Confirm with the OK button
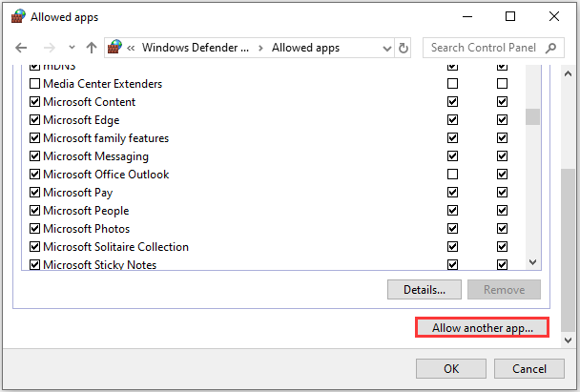The image size is (580, 392). [x=451, y=369]
